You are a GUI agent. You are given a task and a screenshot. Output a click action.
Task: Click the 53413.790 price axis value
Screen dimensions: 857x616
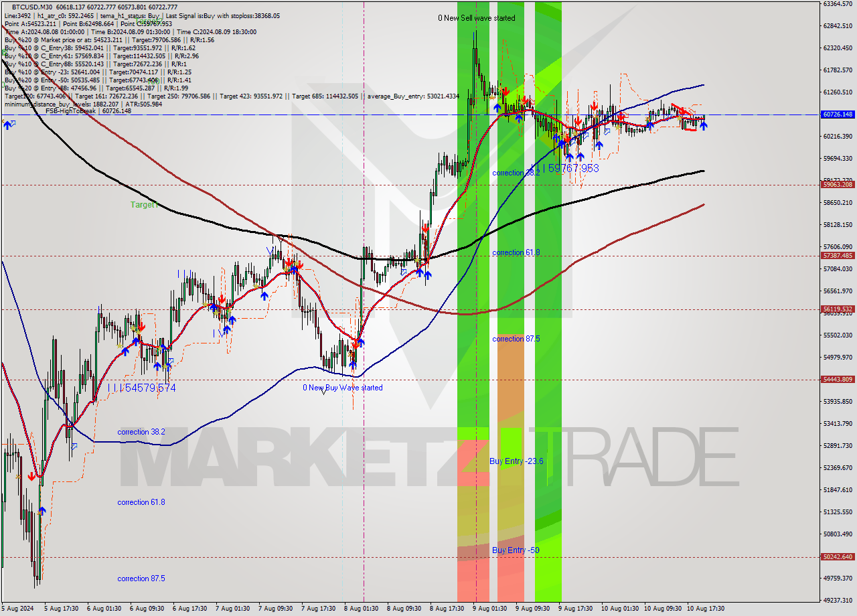(x=838, y=423)
